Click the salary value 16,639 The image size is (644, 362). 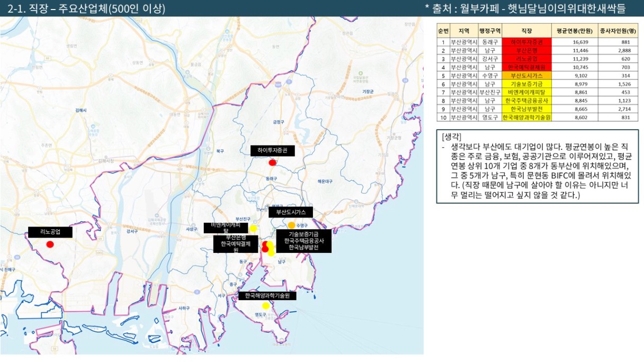pos(582,41)
